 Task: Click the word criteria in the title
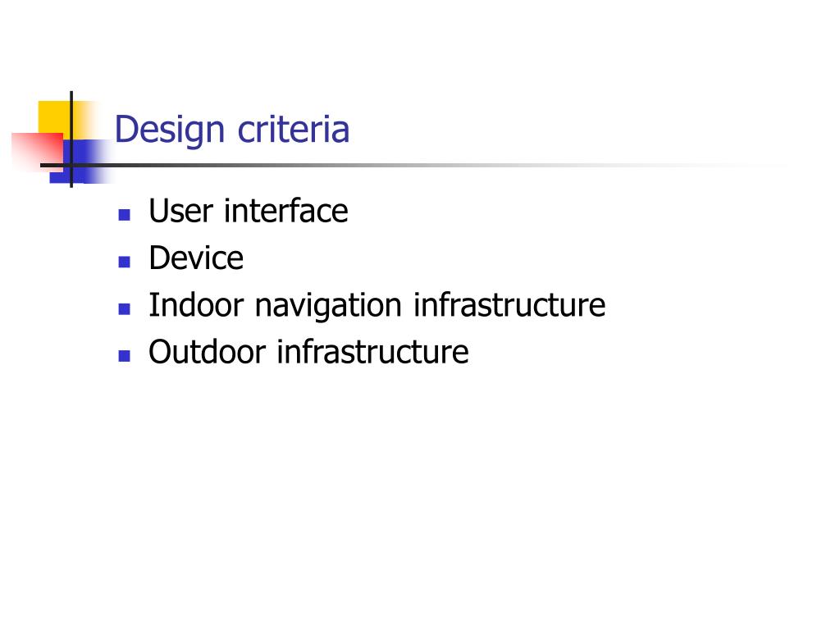(x=294, y=129)
